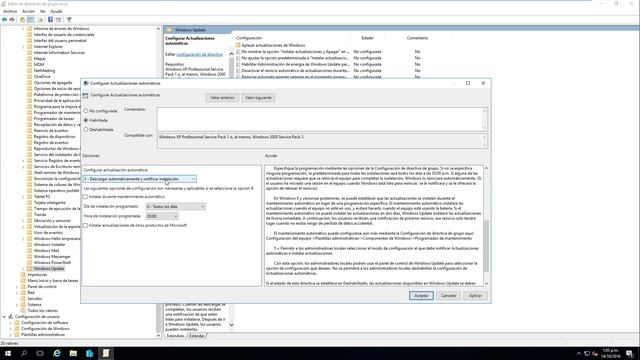Image resolution: width=640 pixels, height=360 pixels.
Task: Open the Hora de instalación programada dropdown
Action: pyautogui.click(x=162, y=216)
